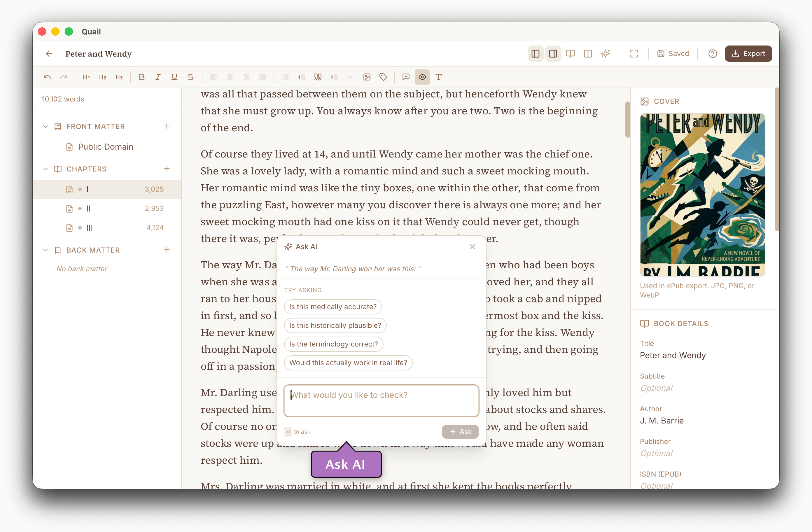Toggle underline formatting
The height and width of the screenshot is (532, 812).
tap(174, 77)
